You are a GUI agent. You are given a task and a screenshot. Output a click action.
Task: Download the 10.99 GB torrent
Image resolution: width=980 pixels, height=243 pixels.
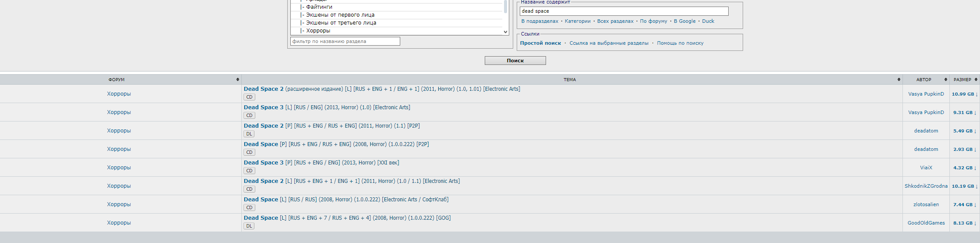coord(965,94)
